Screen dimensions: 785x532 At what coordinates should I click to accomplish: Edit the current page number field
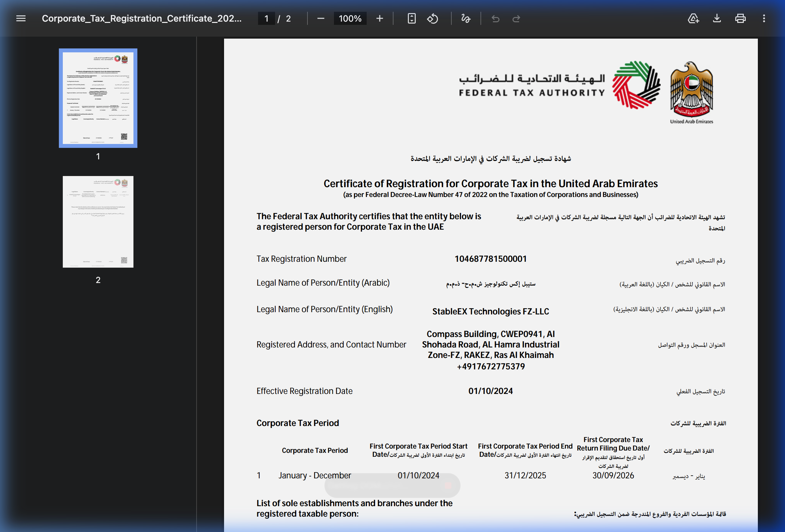pos(266,19)
